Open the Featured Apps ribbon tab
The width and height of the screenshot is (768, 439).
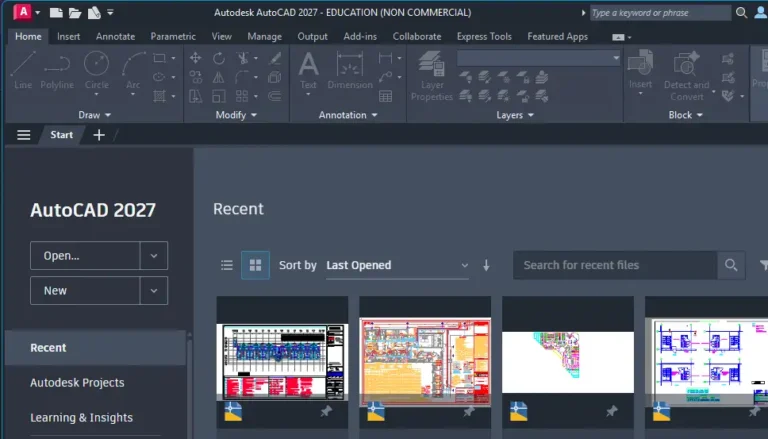pyautogui.click(x=557, y=37)
